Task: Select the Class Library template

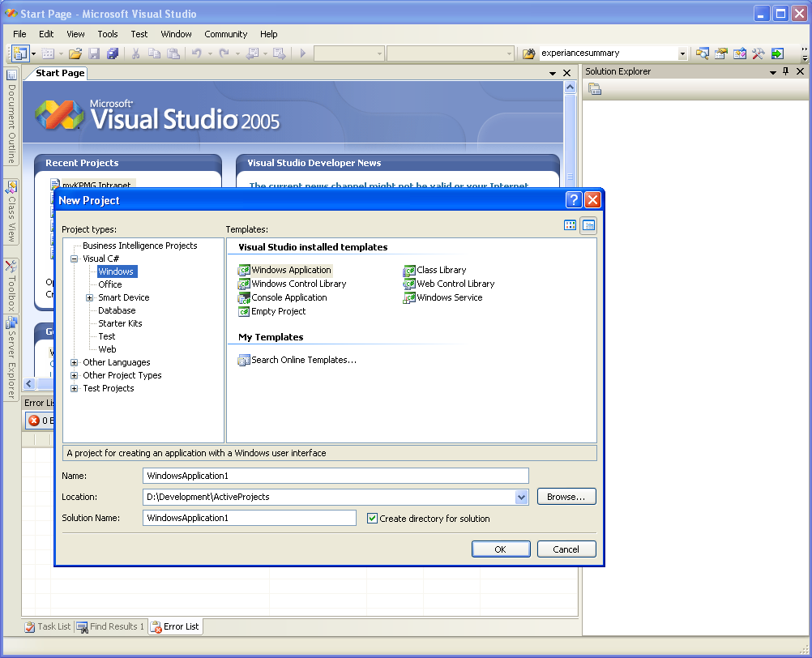Action: 434,270
